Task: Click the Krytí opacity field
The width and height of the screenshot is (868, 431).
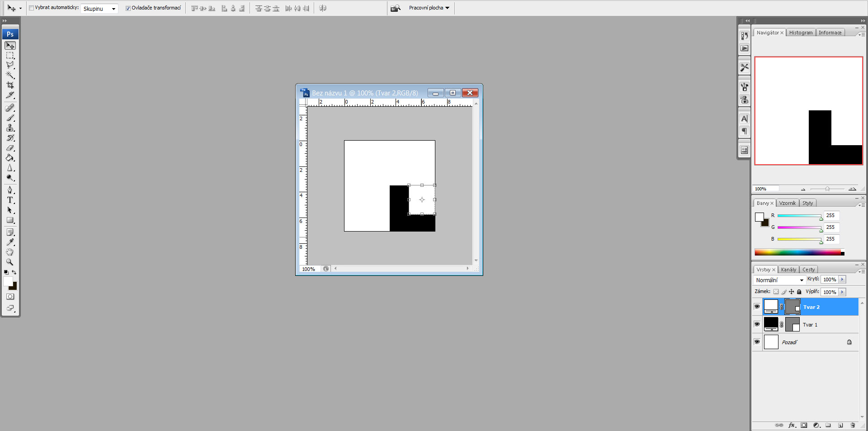Action: coord(829,279)
